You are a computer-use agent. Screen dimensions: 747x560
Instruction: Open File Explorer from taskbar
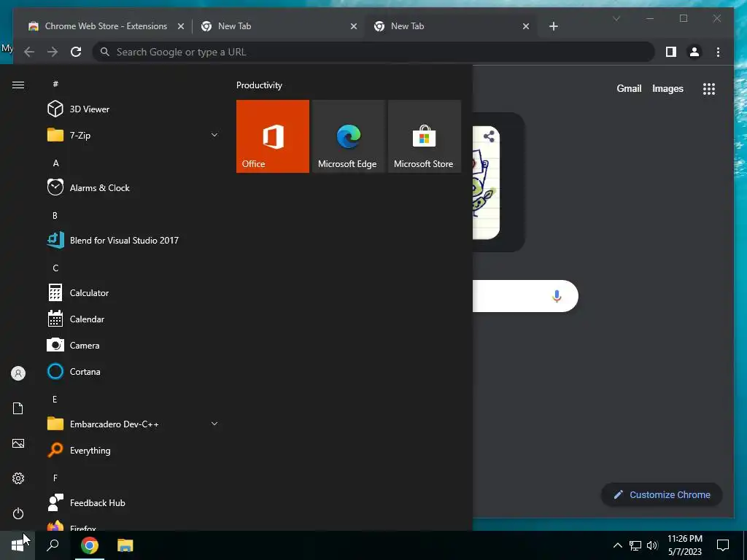tap(125, 545)
